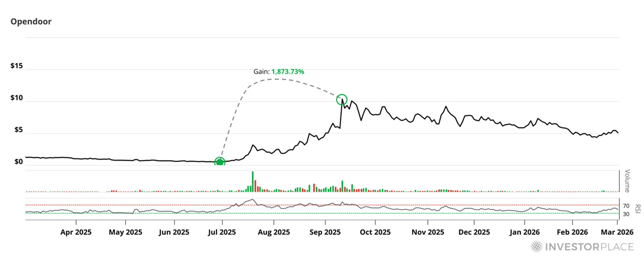644x258 pixels.
Task: Click the Jan 2026 date label
Action: pyautogui.click(x=524, y=232)
